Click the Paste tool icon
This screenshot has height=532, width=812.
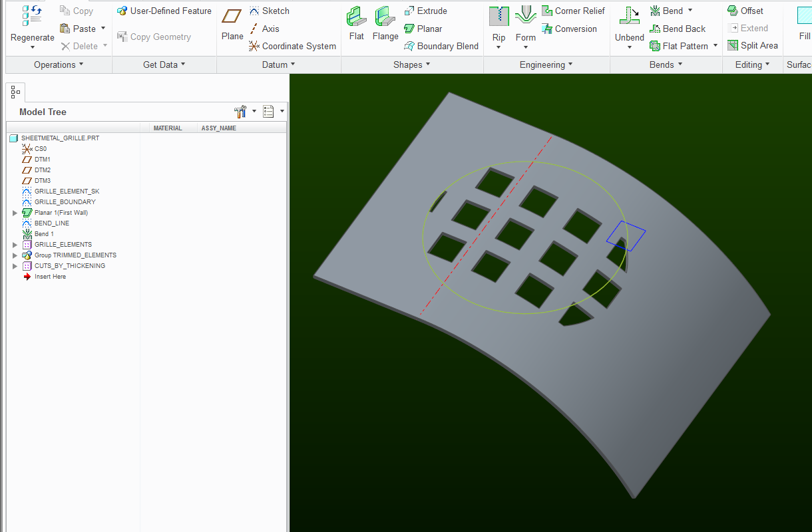[65, 29]
